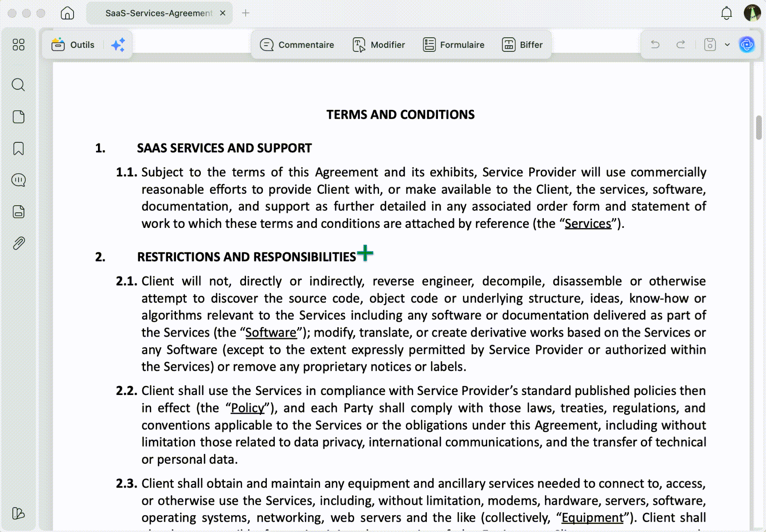The width and height of the screenshot is (766, 532).
Task: Switch to Formulaire mode
Action: point(453,45)
